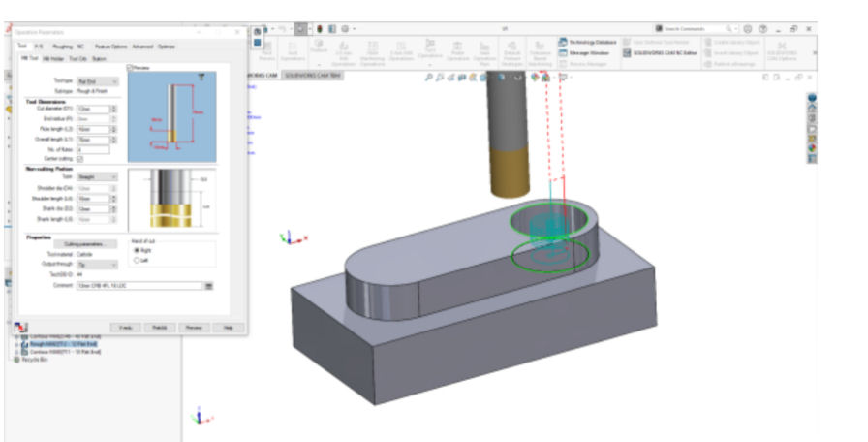Click the icon at dialog bottom-left corner
868x442 pixels.
[20, 328]
